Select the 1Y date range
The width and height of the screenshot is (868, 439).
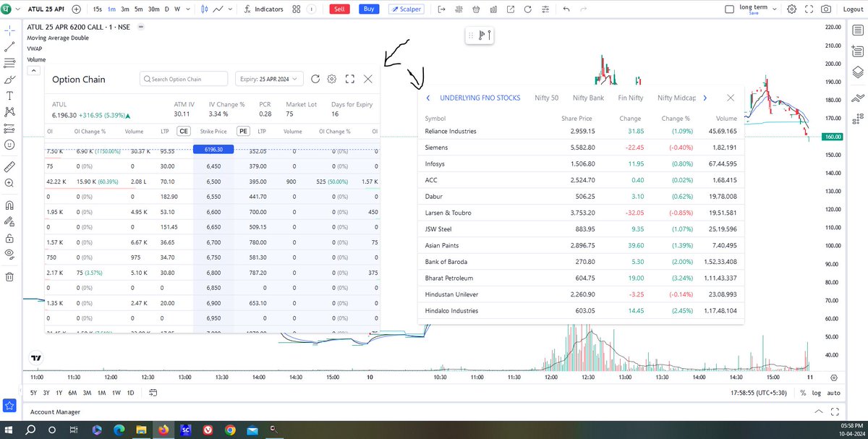click(x=59, y=393)
